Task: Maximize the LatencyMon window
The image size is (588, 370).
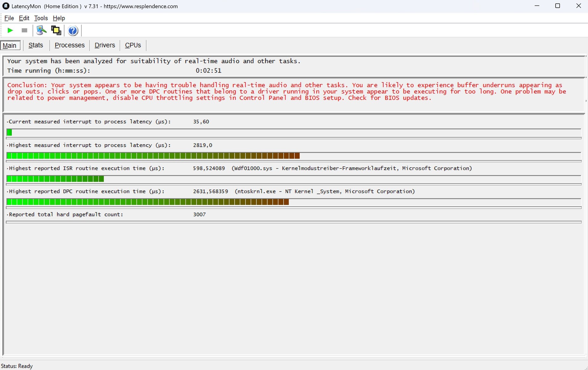Action: click(557, 6)
